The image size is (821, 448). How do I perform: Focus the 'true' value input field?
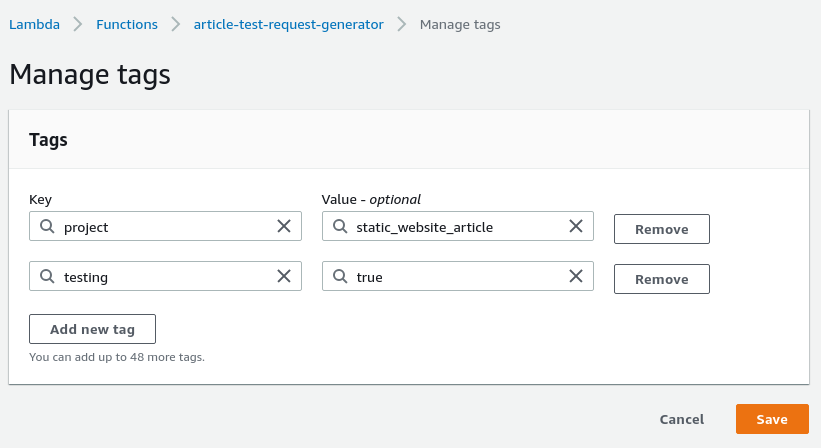[458, 276]
